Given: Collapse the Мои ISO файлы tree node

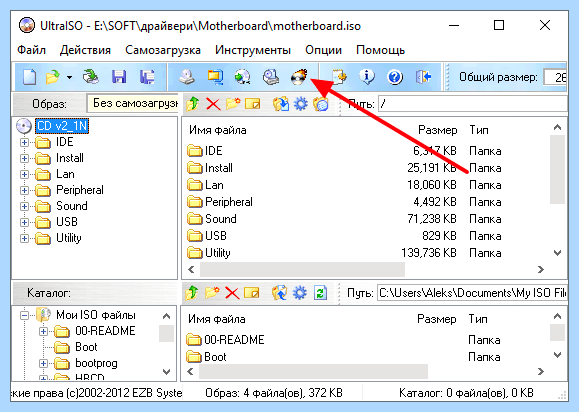Looking at the screenshot, I should [x=24, y=315].
